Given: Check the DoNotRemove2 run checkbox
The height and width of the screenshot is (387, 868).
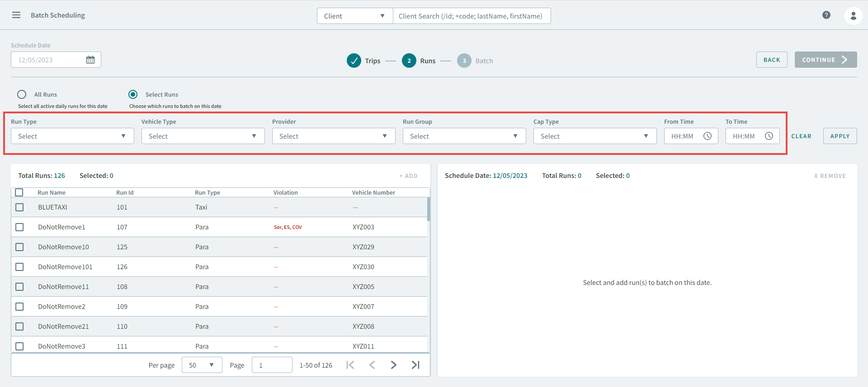Looking at the screenshot, I should [19, 307].
